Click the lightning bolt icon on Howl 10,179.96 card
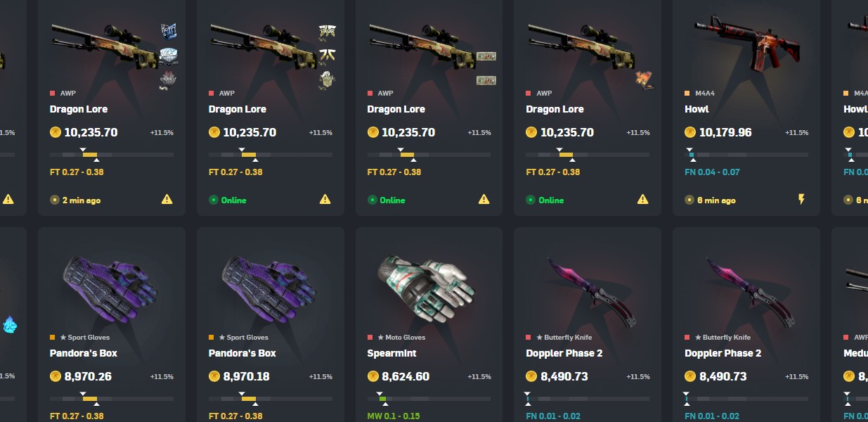 click(x=801, y=200)
